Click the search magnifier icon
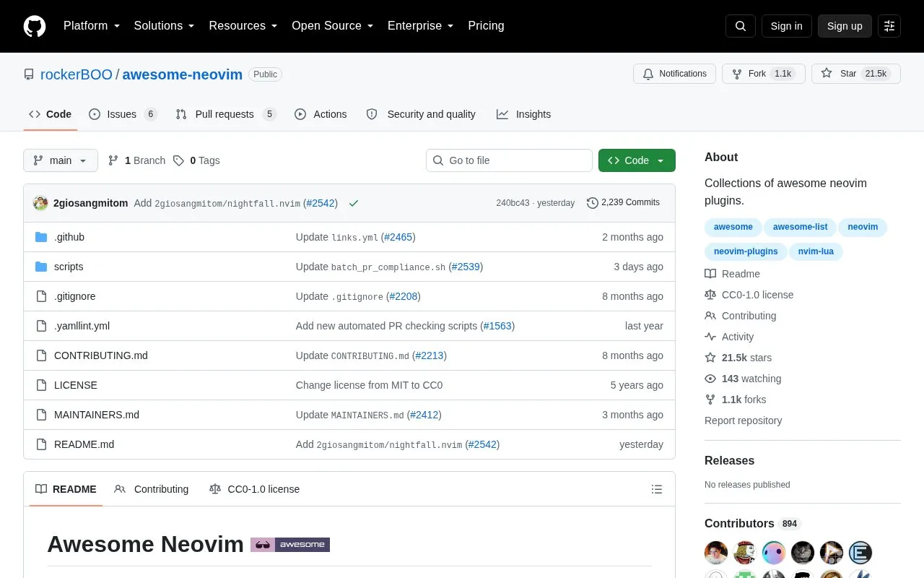Image resolution: width=924 pixels, height=578 pixels. pos(741,26)
